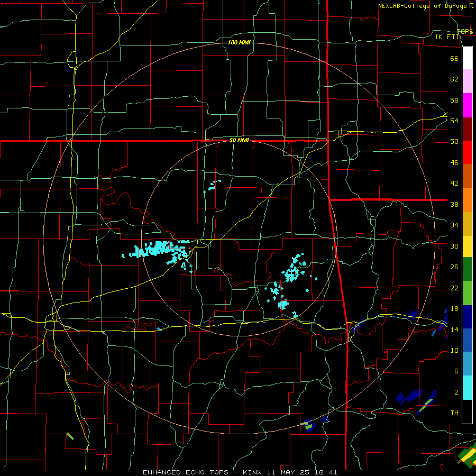Pick the dark orange legend swatch

pyautogui.click(x=467, y=176)
